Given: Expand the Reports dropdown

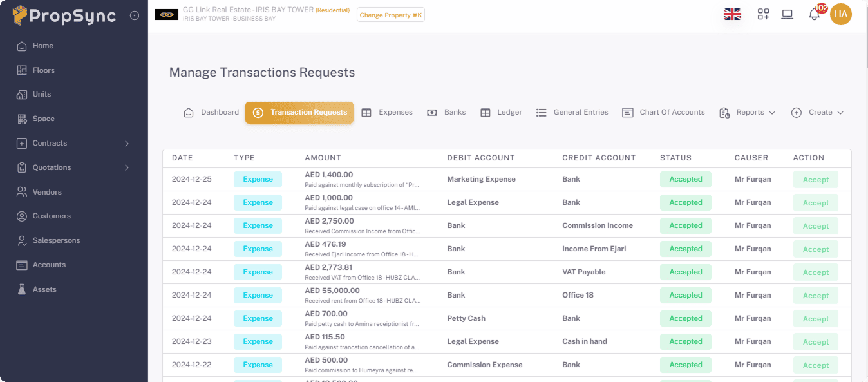Looking at the screenshot, I should click(x=748, y=112).
